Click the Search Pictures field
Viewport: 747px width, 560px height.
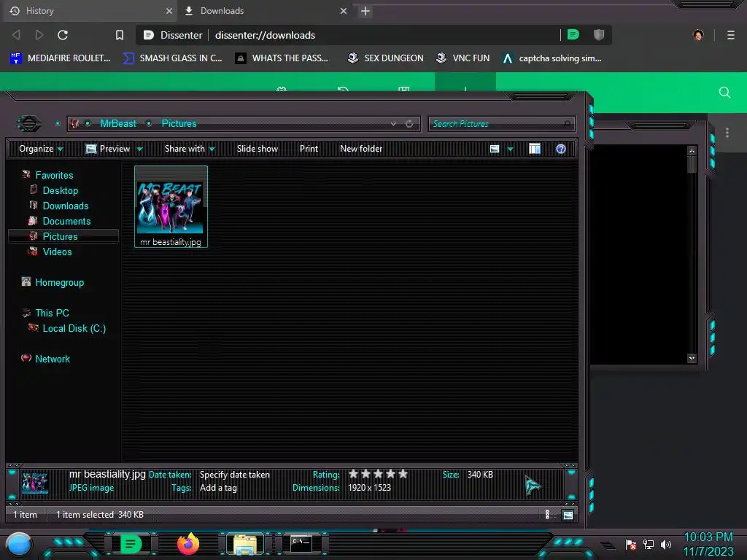[x=501, y=124]
